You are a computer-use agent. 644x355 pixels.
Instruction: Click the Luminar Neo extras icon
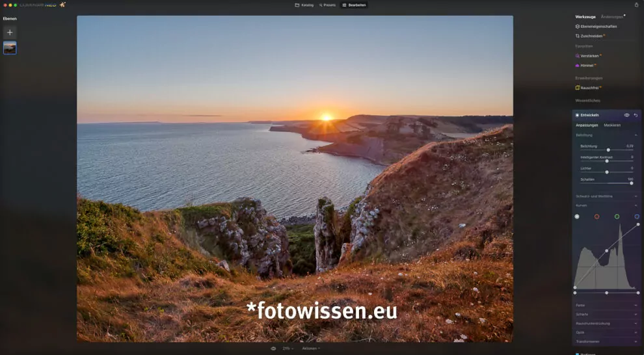click(x=62, y=5)
